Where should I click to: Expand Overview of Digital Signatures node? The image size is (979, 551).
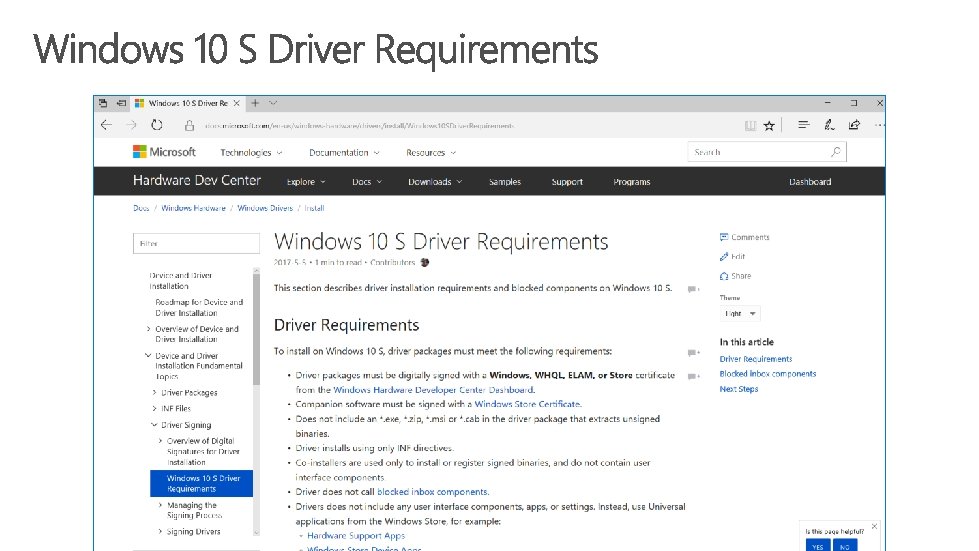(x=160, y=441)
